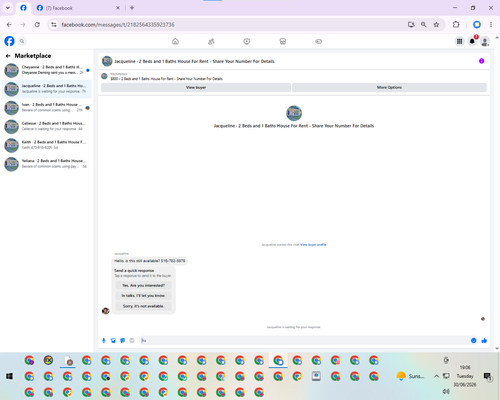Open the browser extensions puzzle icon

point(456,25)
